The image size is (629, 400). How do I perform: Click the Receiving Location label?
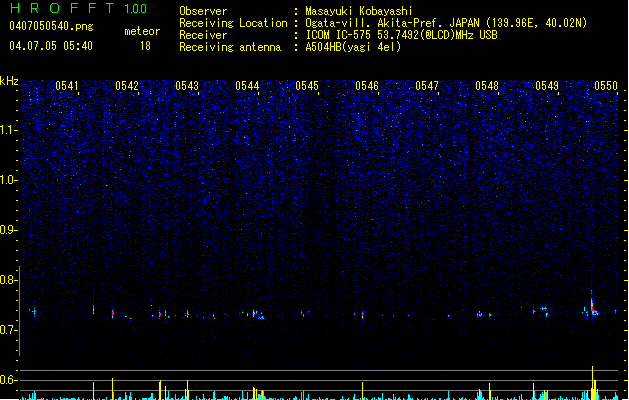point(233,23)
